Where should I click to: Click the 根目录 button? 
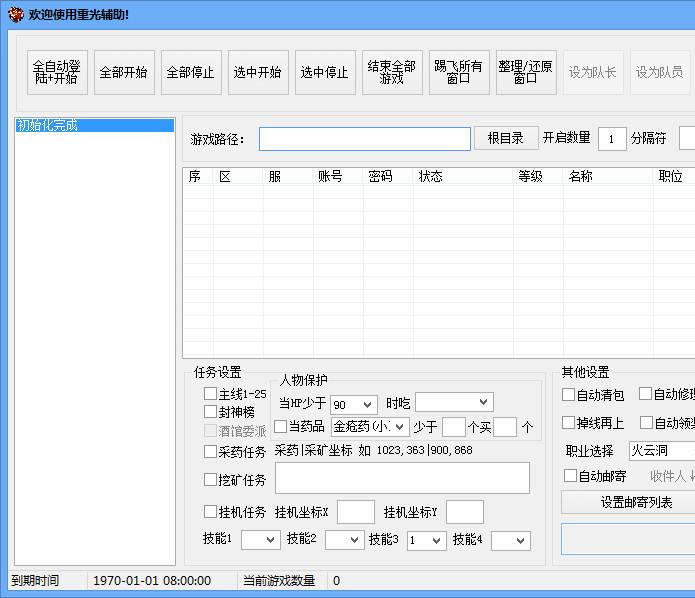pos(505,138)
